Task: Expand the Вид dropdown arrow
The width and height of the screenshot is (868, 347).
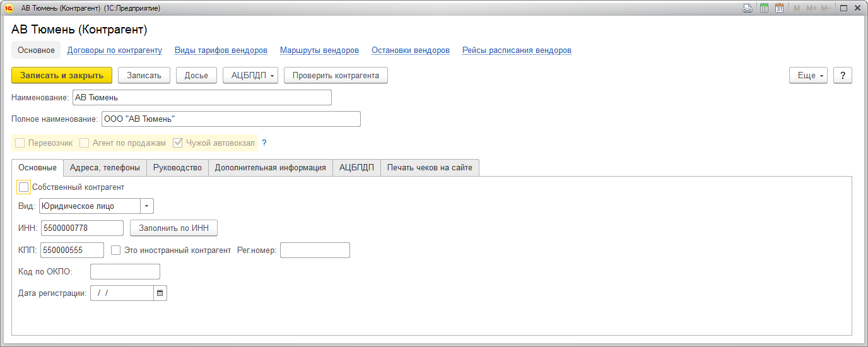Action: (147, 206)
